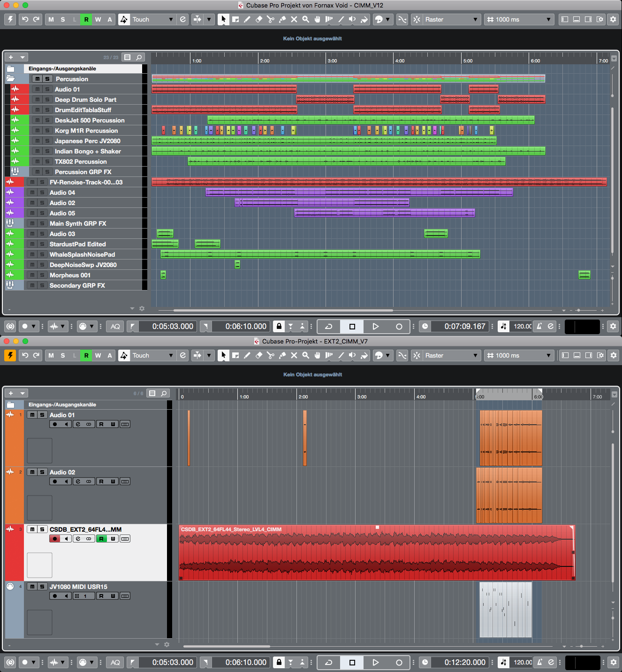Undo last action in top CIMM_V12 window
The height and width of the screenshot is (672, 622).
(x=25, y=19)
